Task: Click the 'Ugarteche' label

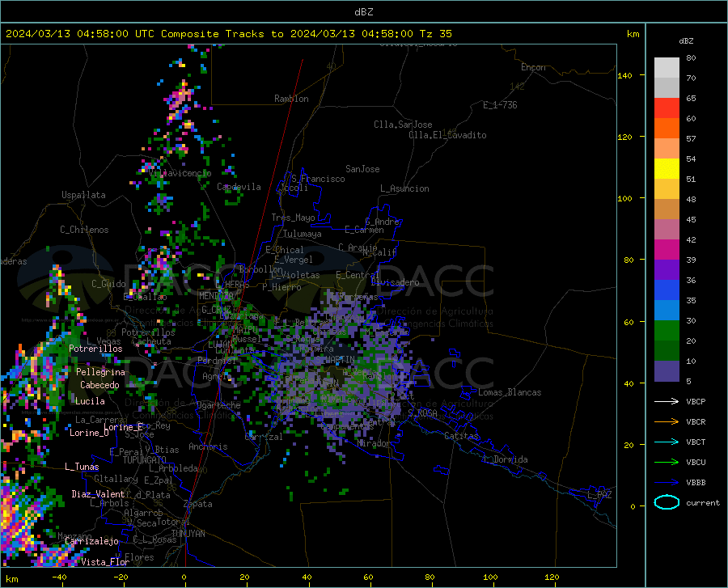Action: [218, 405]
